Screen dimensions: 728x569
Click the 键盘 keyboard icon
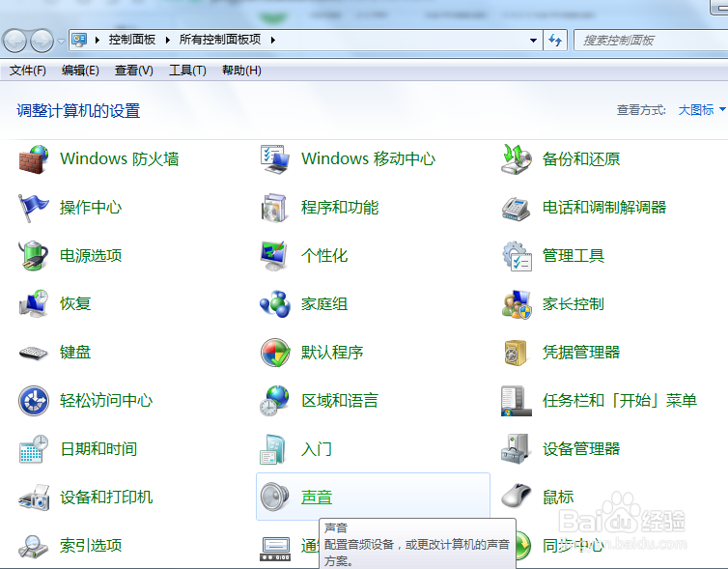pyautogui.click(x=34, y=353)
